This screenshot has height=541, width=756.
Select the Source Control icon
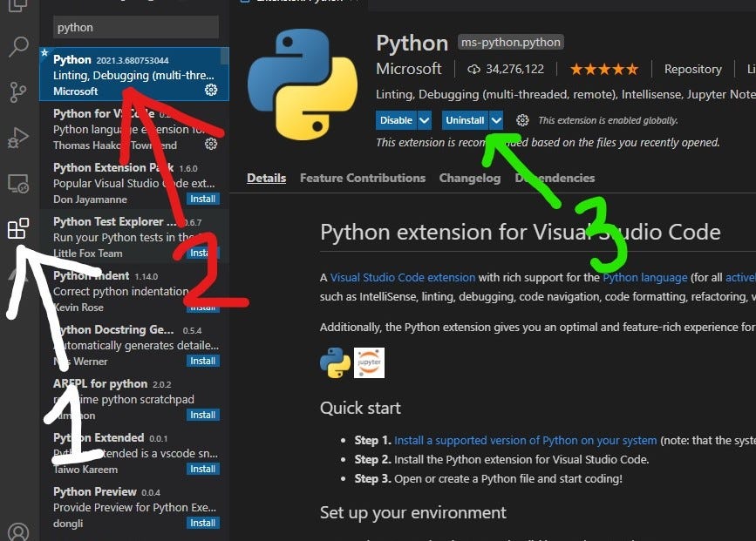point(19,91)
